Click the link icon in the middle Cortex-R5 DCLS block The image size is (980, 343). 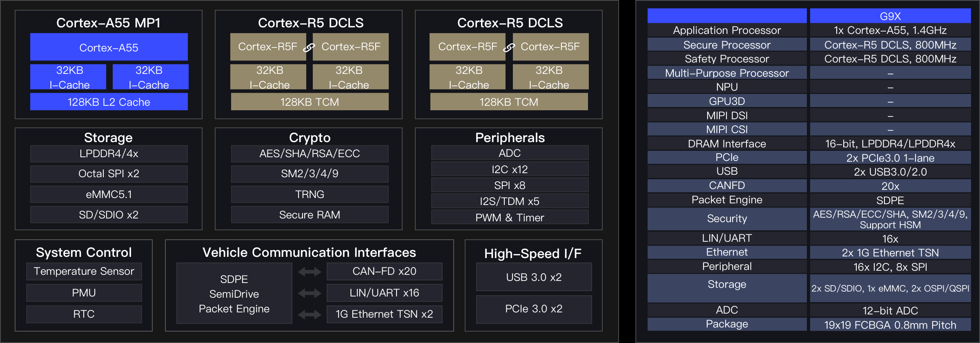point(309,48)
